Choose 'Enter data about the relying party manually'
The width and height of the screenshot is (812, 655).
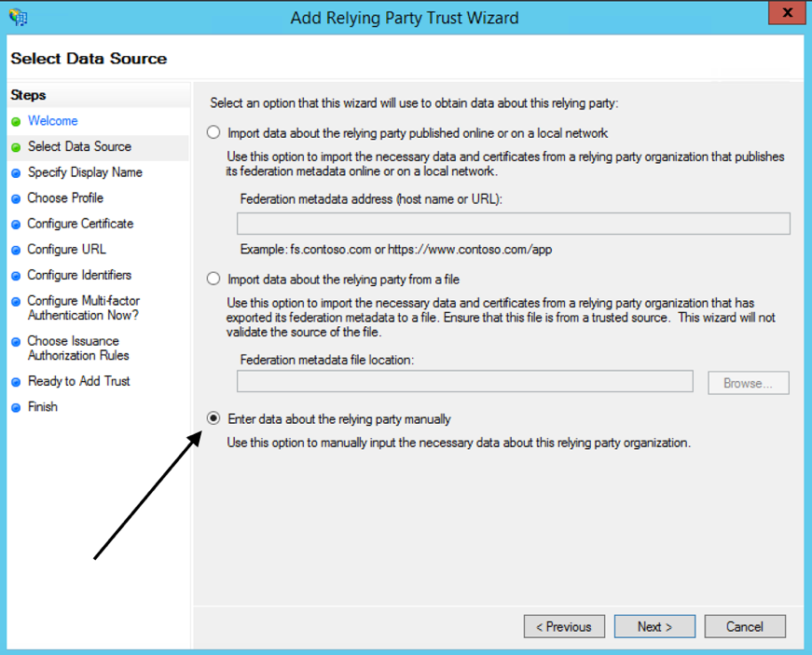click(x=213, y=418)
